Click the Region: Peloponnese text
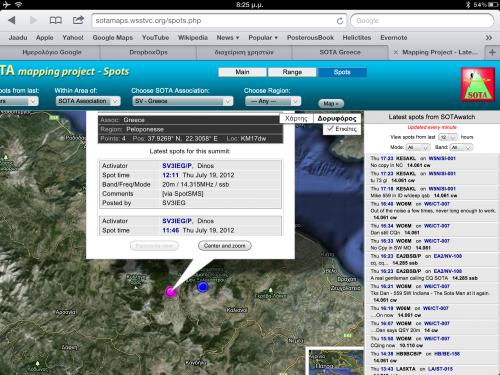 (x=132, y=129)
